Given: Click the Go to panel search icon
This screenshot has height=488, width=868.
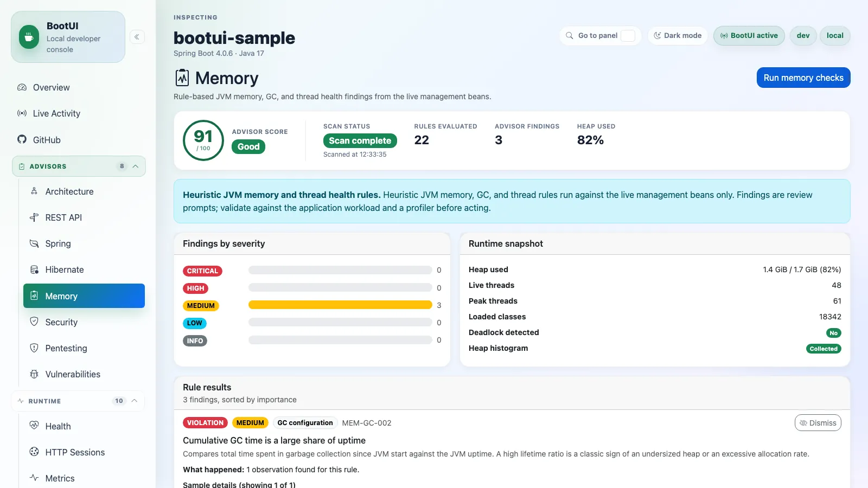Looking at the screenshot, I should 570,36.
